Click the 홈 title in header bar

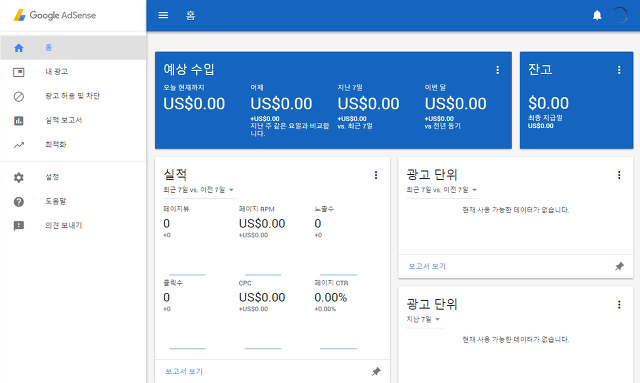point(191,16)
